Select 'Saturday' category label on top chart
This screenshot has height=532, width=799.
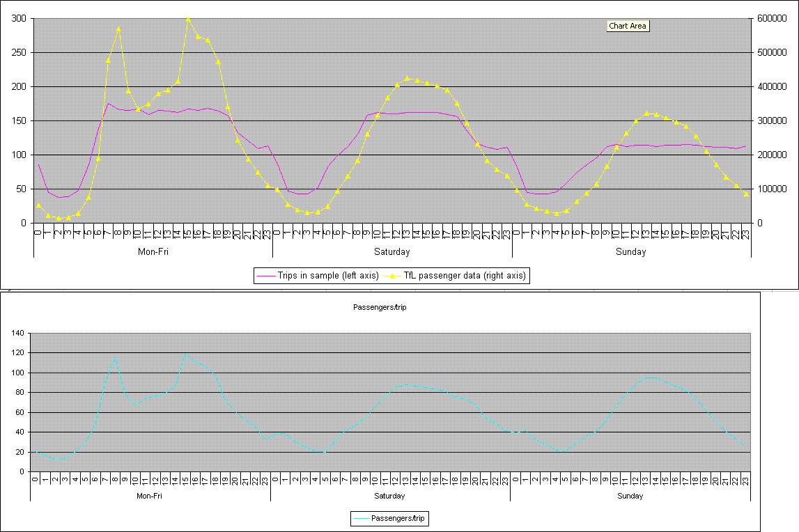pos(392,252)
